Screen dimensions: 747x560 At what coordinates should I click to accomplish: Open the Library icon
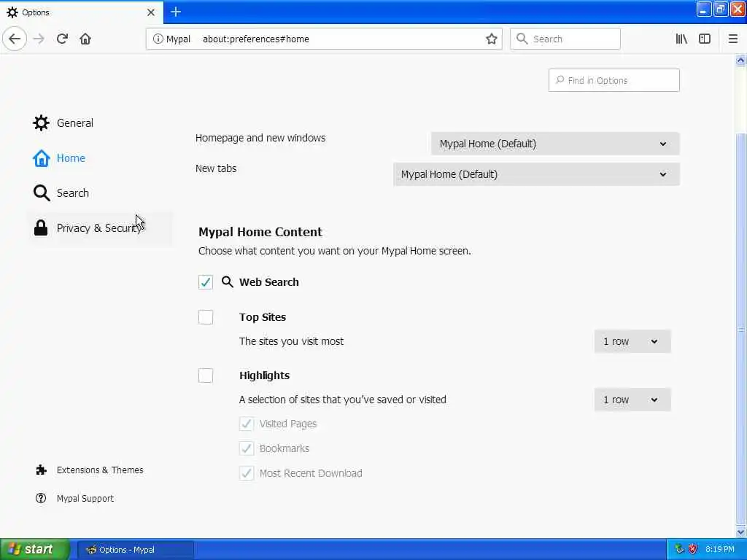681,39
